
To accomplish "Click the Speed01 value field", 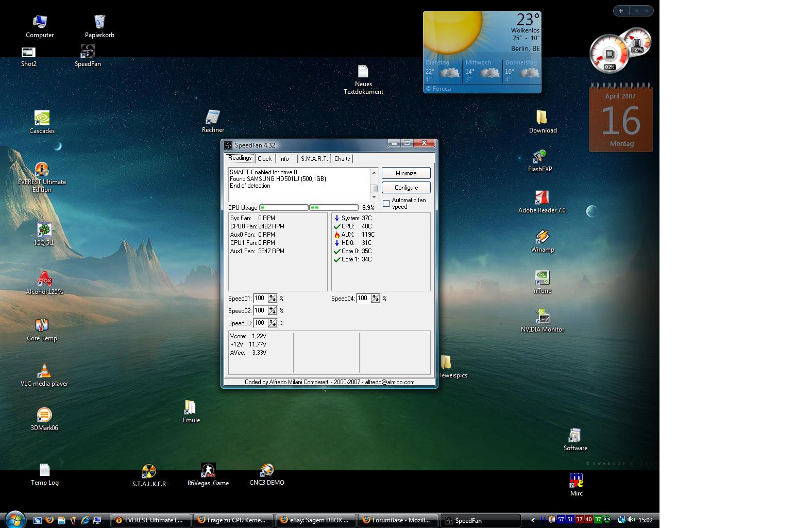I will [260, 298].
